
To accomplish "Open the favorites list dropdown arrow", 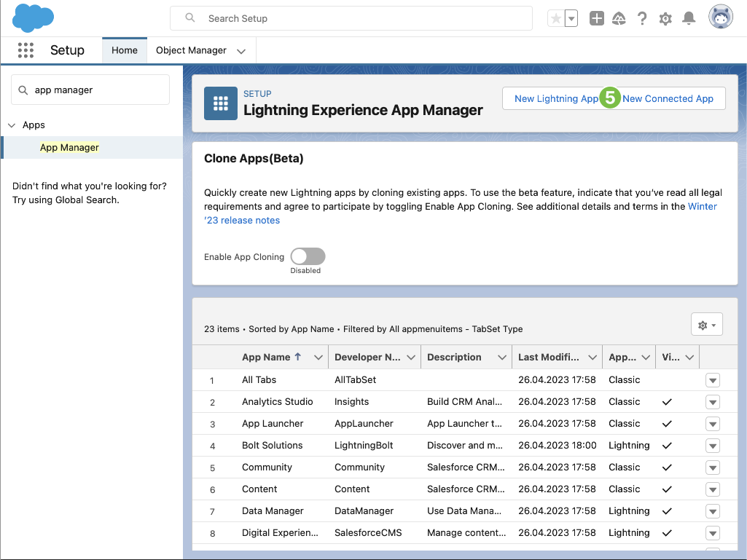I will (x=571, y=19).
